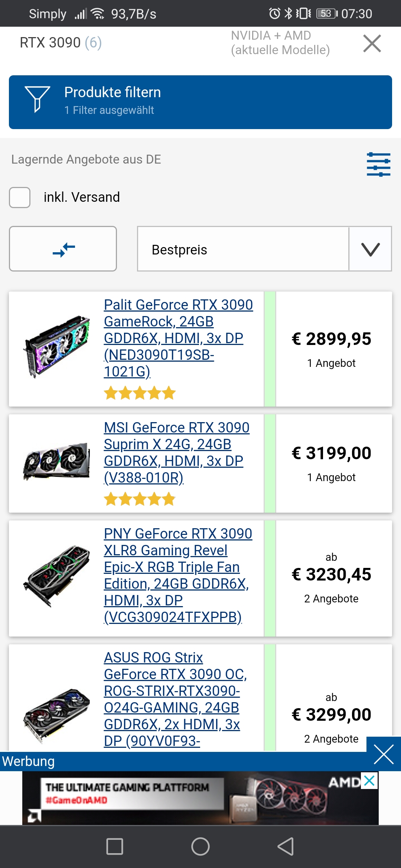Dismiss the AMD ad with small X
The height and width of the screenshot is (868, 401).
click(369, 781)
